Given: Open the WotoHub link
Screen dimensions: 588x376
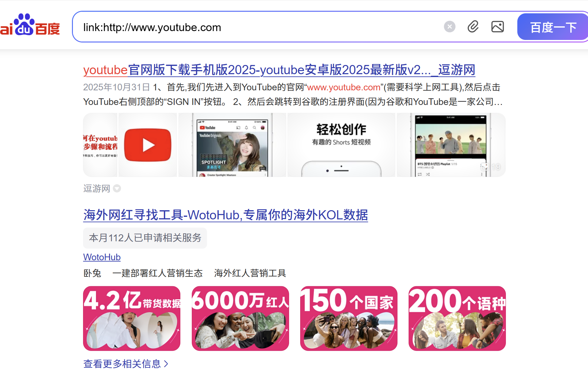Looking at the screenshot, I should pos(102,257).
